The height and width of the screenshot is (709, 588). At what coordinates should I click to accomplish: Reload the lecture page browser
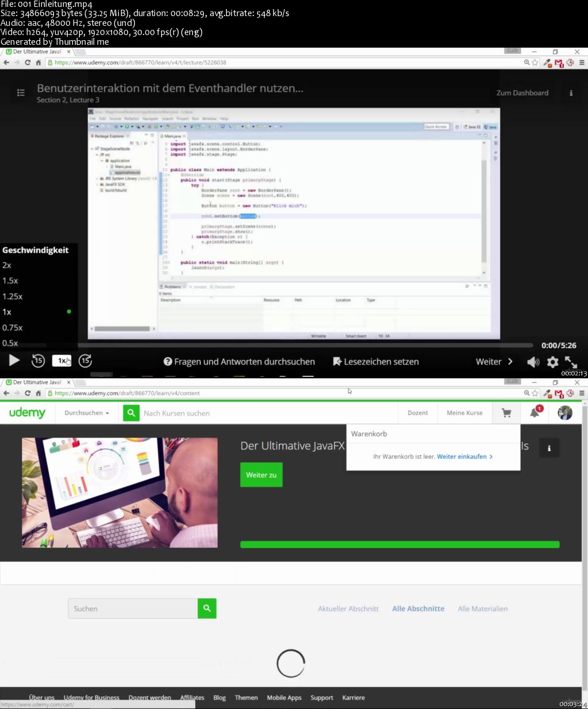pyautogui.click(x=28, y=63)
